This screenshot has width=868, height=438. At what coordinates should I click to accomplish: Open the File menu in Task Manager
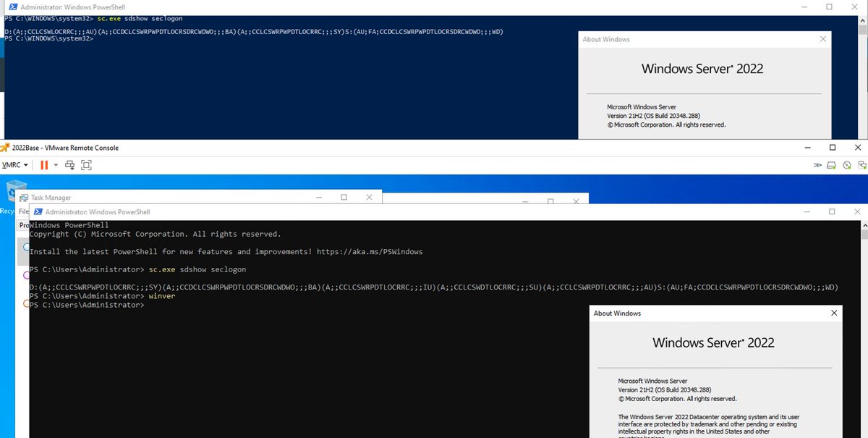23,211
